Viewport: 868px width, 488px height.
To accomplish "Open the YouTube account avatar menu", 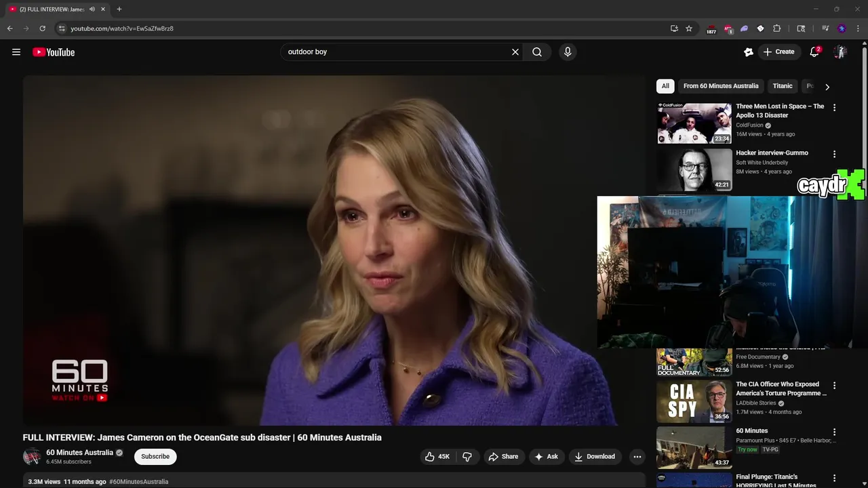I will click(x=840, y=52).
